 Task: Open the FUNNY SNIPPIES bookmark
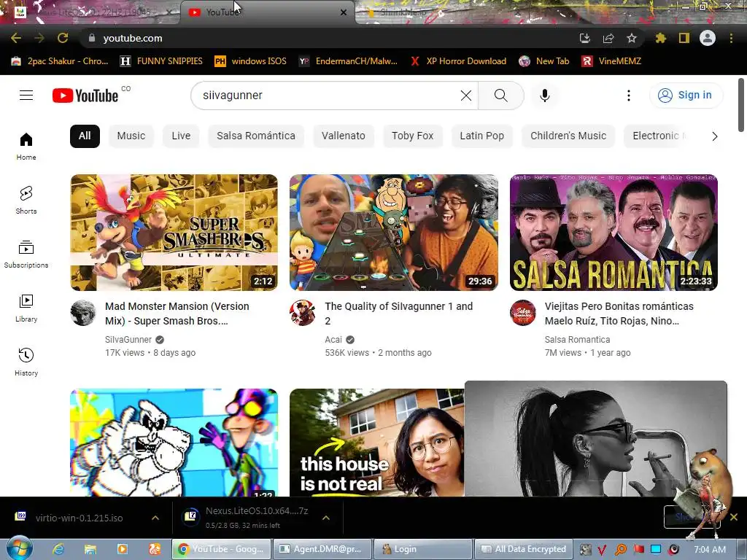click(161, 61)
